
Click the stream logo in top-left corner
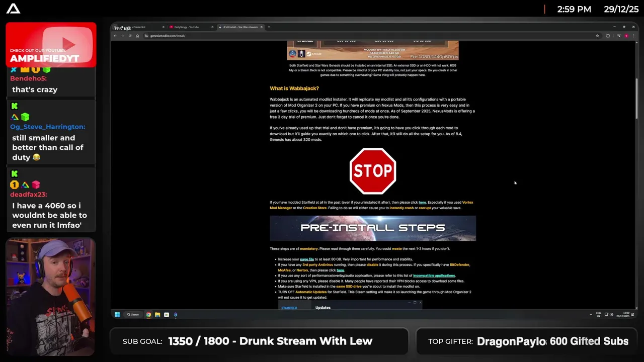tap(14, 9)
